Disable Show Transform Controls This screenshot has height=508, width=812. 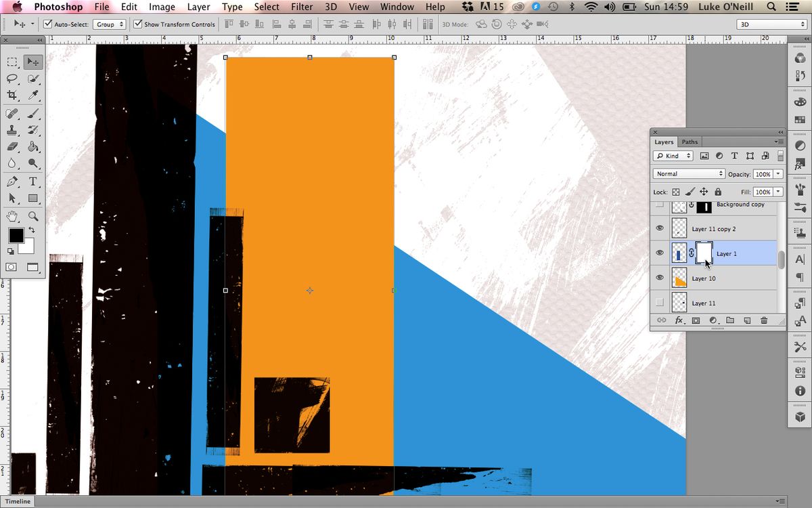tap(137, 24)
